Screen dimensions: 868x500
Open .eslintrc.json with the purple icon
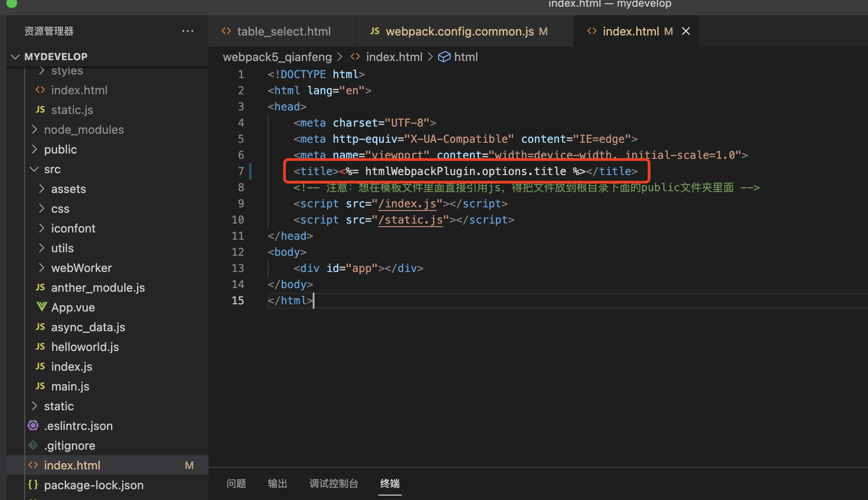78,426
